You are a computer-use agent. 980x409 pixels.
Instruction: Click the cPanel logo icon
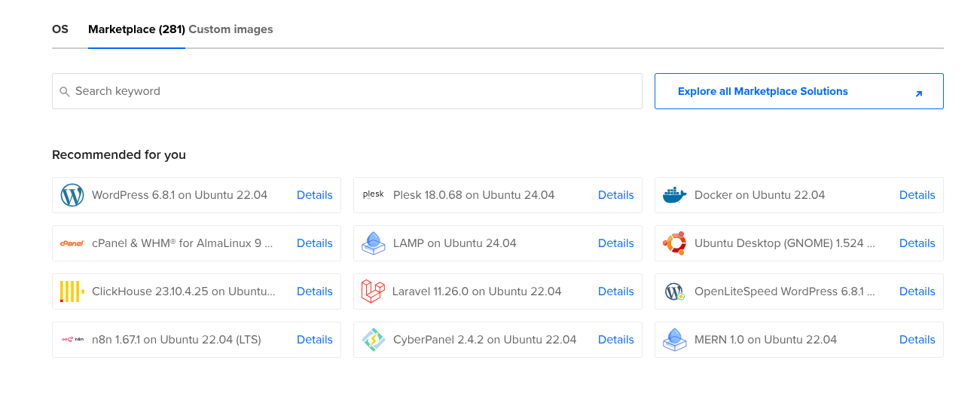click(x=72, y=243)
